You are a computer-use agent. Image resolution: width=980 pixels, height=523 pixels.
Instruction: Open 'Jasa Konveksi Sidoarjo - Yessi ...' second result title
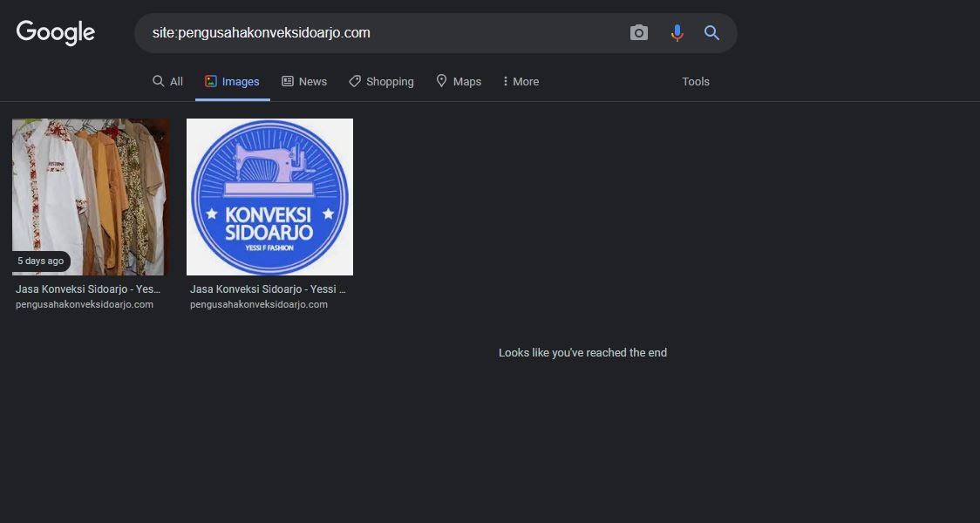[269, 289]
